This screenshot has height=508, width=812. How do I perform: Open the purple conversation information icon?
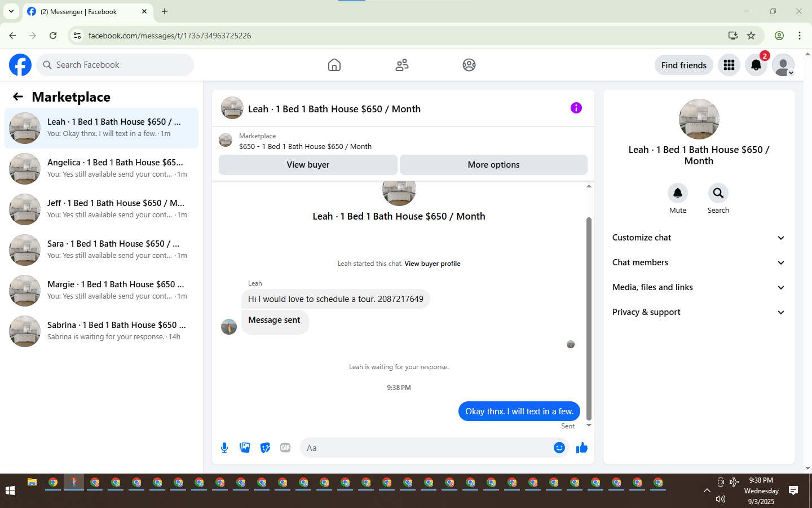576,108
